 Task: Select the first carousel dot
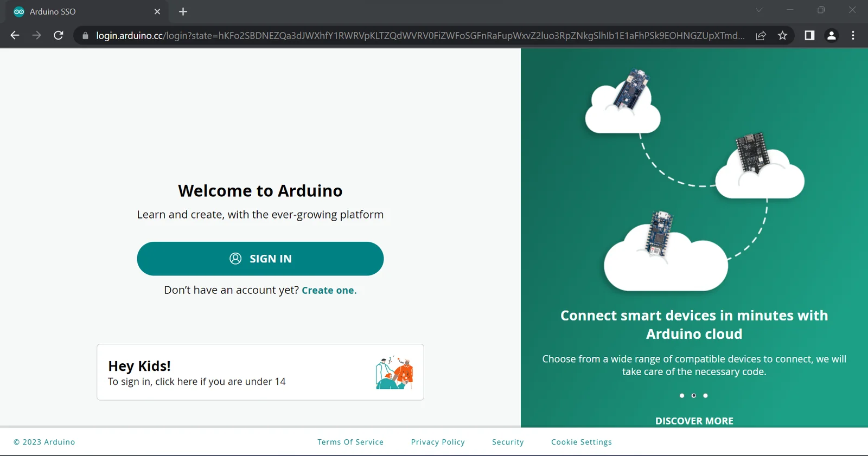[x=682, y=396]
